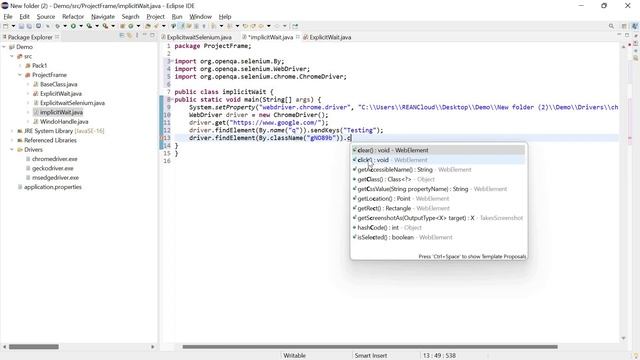Open the New file dropdown arrow
This screenshot has width=640, height=360.
pyautogui.click(x=13, y=26)
